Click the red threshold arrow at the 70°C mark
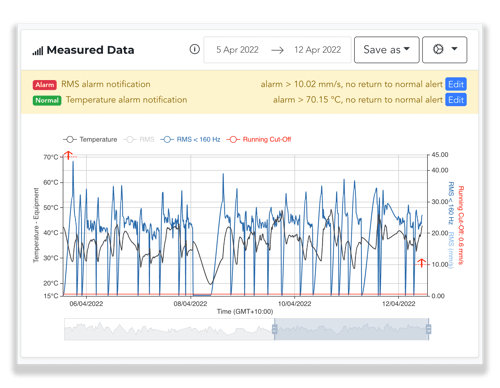This screenshot has height=388, width=500. [68, 155]
